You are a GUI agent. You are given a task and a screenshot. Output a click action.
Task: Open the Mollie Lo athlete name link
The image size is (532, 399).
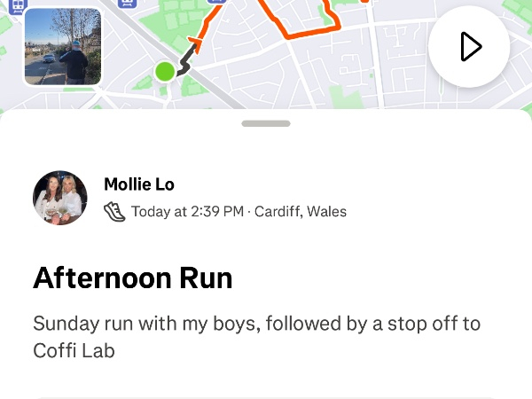coord(139,184)
